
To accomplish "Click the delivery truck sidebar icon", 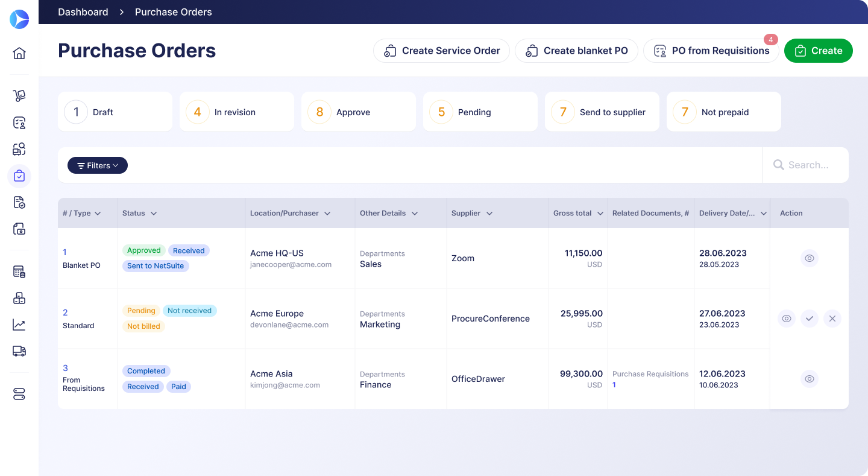I will [x=19, y=351].
